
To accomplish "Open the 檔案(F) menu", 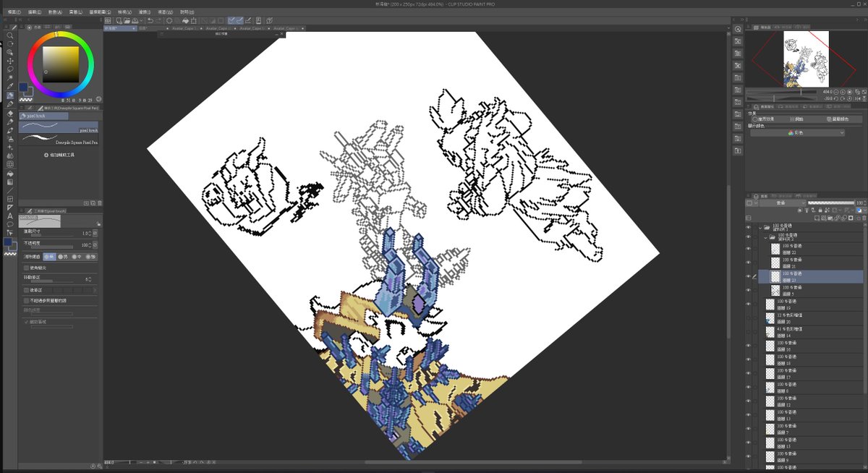I will [14, 12].
